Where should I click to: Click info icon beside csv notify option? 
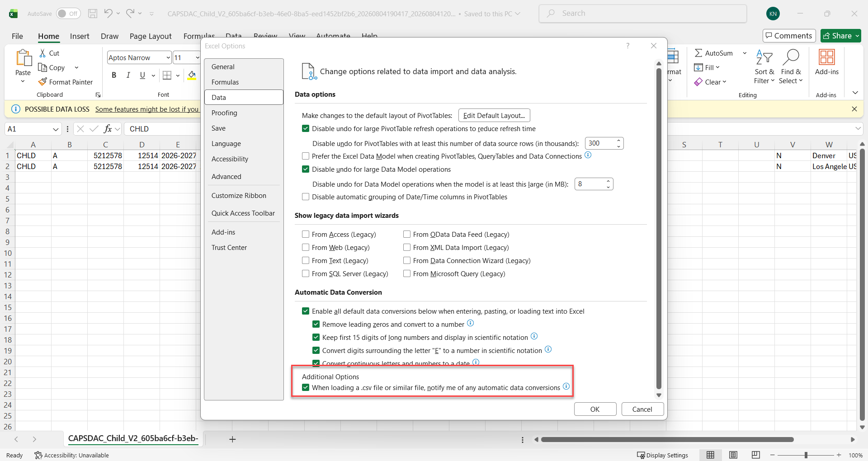click(566, 386)
